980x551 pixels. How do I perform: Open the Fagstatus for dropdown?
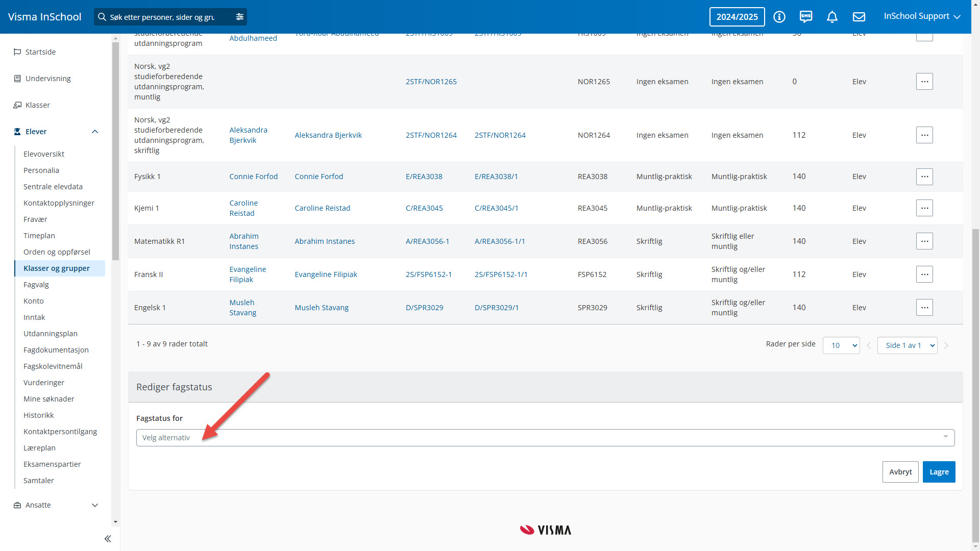[x=545, y=438]
